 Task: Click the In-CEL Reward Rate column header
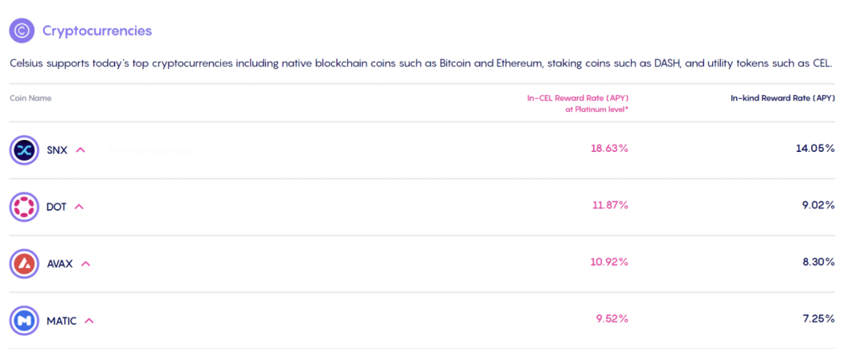577,98
